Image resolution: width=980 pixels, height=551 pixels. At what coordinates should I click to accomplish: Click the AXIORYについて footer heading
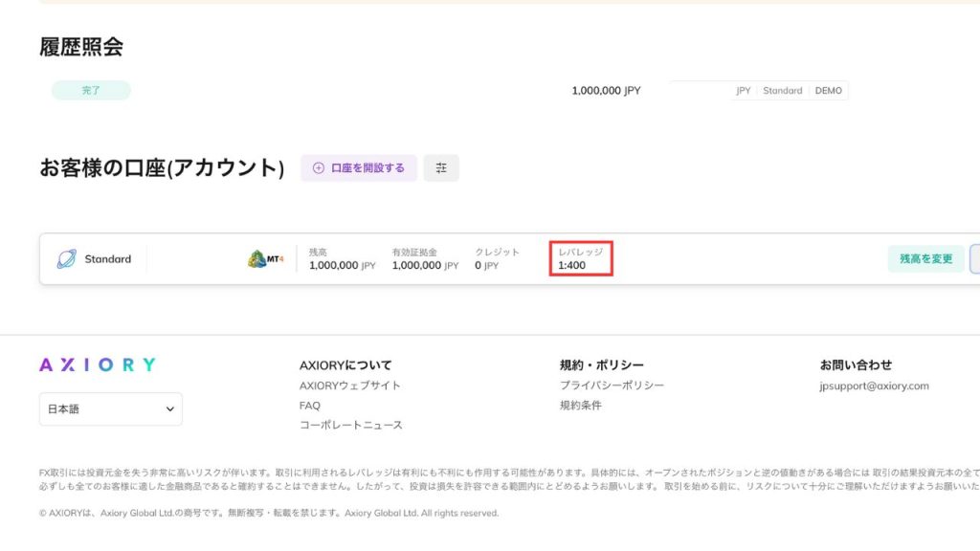[x=345, y=365]
